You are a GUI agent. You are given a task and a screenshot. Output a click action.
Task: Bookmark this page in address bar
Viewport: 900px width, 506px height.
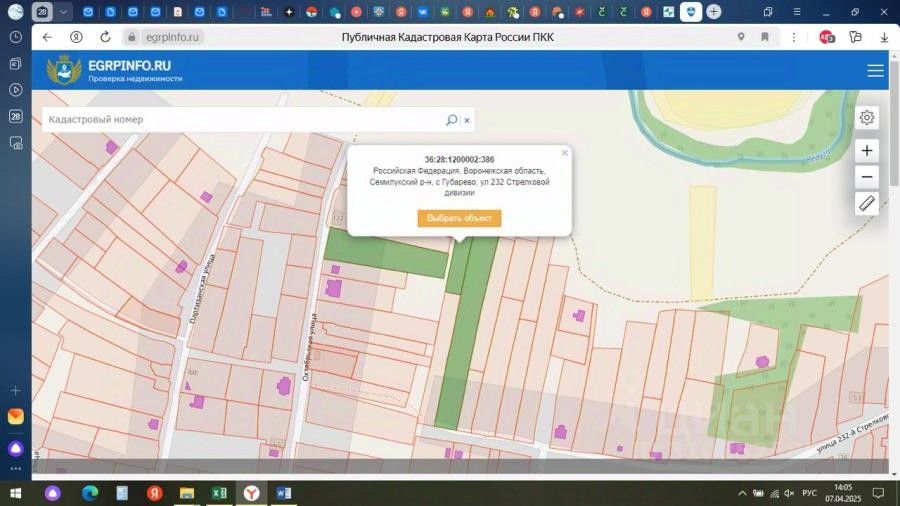pos(765,37)
